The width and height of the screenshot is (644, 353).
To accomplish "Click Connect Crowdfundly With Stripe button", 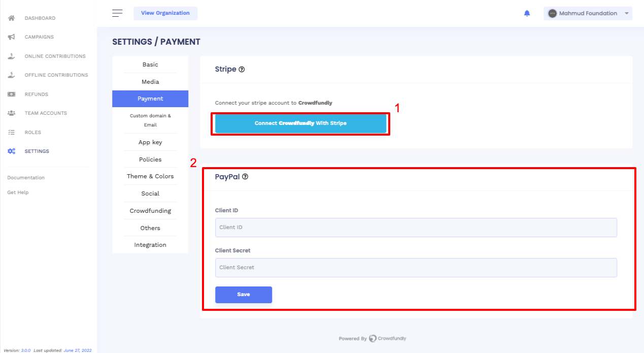I will tap(300, 123).
